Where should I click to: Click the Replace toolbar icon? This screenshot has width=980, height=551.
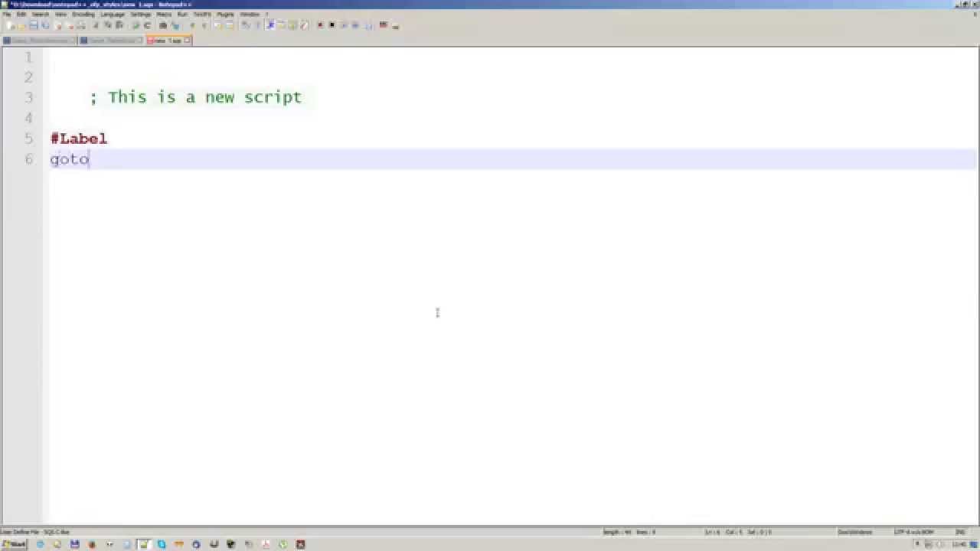click(175, 25)
